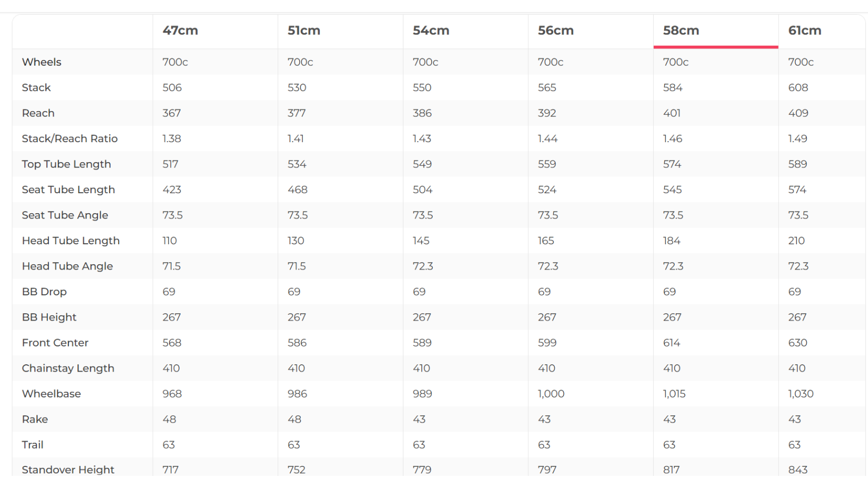Select the 47cm size column header

tap(180, 31)
